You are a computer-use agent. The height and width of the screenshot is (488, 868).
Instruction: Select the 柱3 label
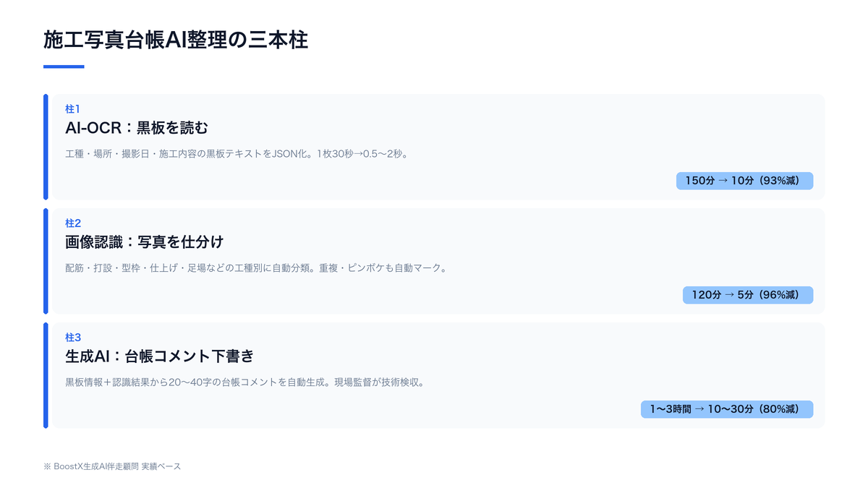pyautogui.click(x=73, y=338)
